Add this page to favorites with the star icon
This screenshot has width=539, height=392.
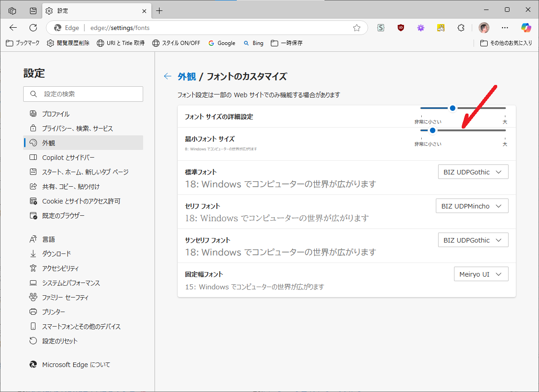click(357, 28)
